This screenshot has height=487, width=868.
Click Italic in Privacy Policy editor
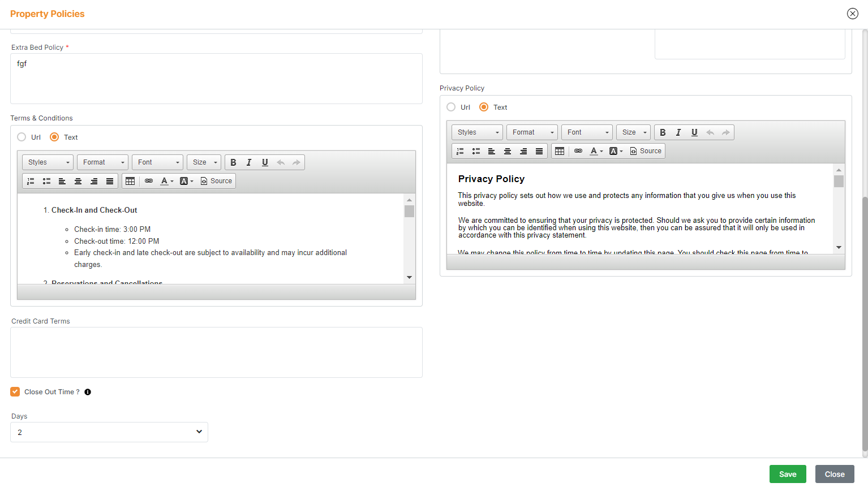(x=678, y=132)
